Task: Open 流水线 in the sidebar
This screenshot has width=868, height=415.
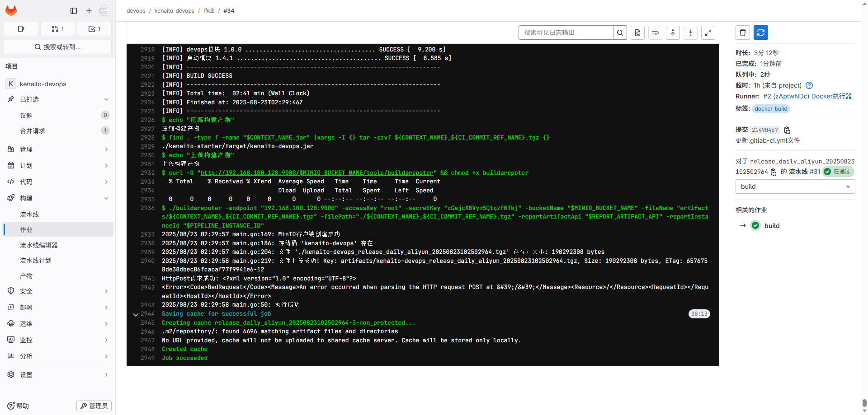Action: pos(29,214)
